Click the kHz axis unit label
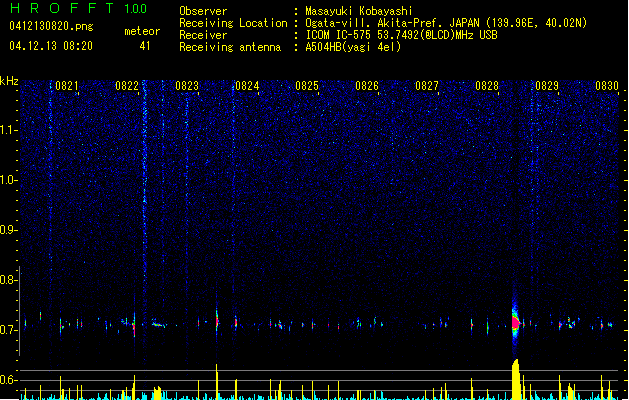Viewport: 629px width, 400px height. point(9,81)
